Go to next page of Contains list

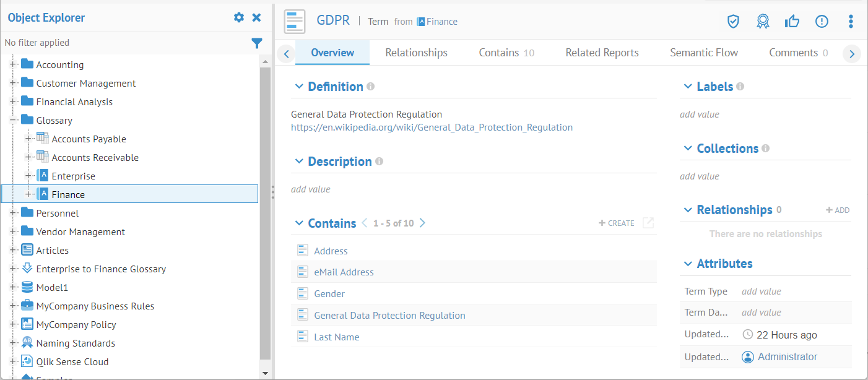tap(422, 223)
